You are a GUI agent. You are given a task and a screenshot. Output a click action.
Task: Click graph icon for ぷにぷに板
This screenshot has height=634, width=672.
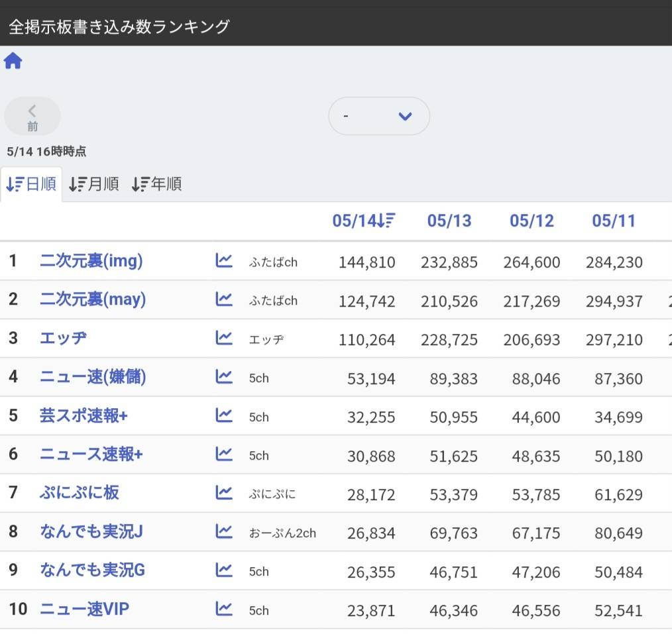[224, 493]
